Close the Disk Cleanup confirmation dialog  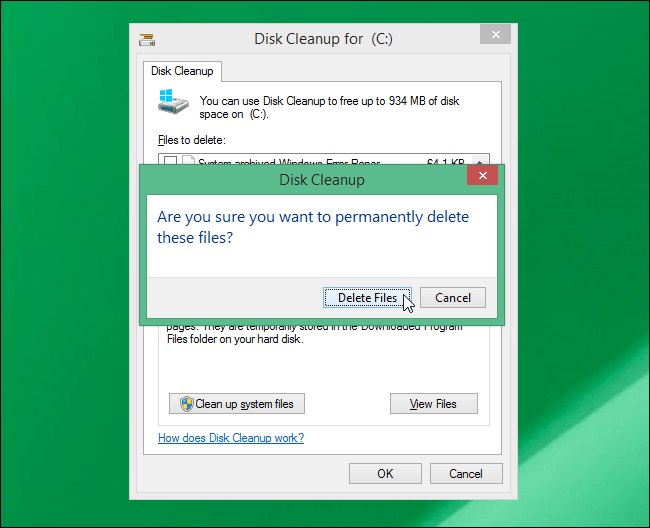pyautogui.click(x=482, y=175)
